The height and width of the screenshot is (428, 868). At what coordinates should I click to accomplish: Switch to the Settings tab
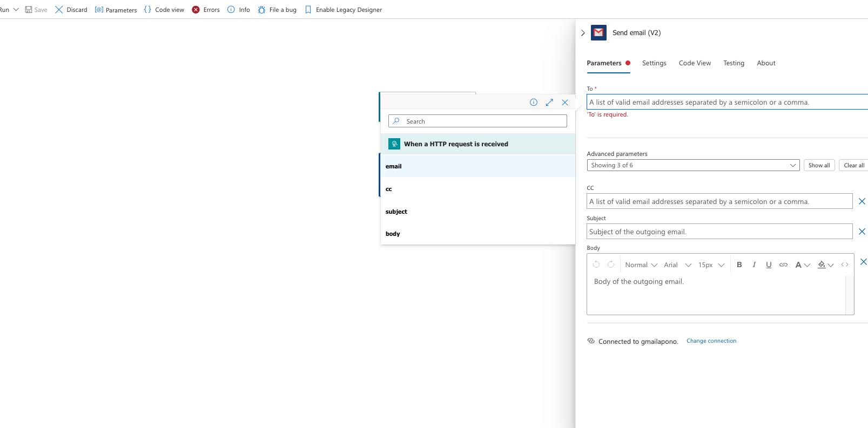[654, 63]
